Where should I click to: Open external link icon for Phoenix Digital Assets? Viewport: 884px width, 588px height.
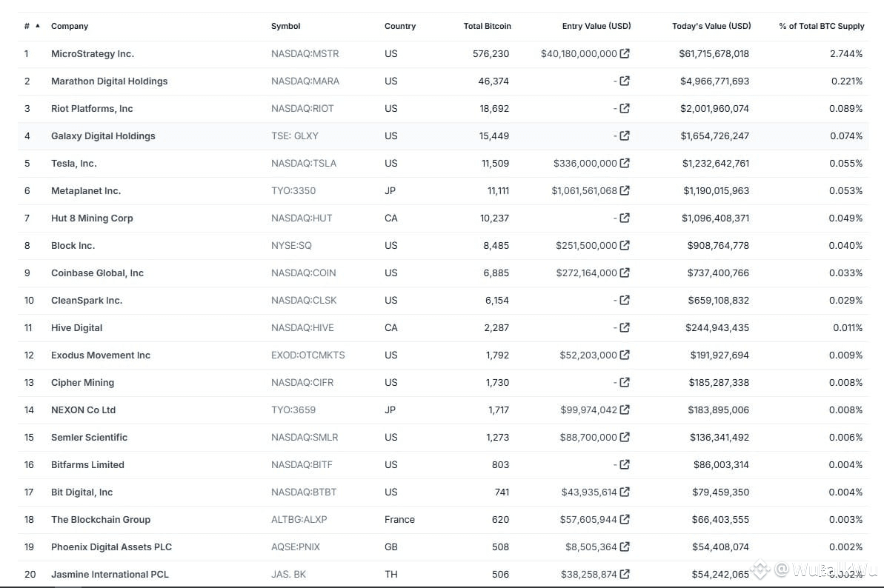(x=625, y=547)
